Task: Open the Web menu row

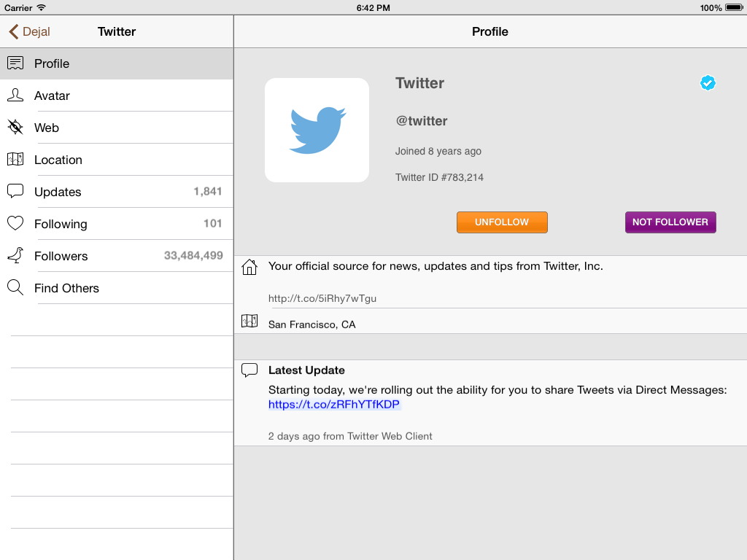Action: (117, 127)
